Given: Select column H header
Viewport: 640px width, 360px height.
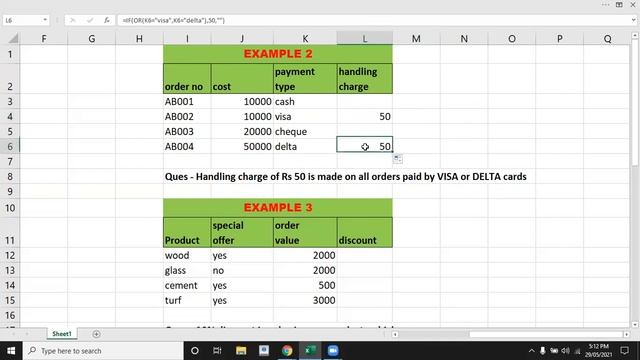Looking at the screenshot, I should (139, 39).
